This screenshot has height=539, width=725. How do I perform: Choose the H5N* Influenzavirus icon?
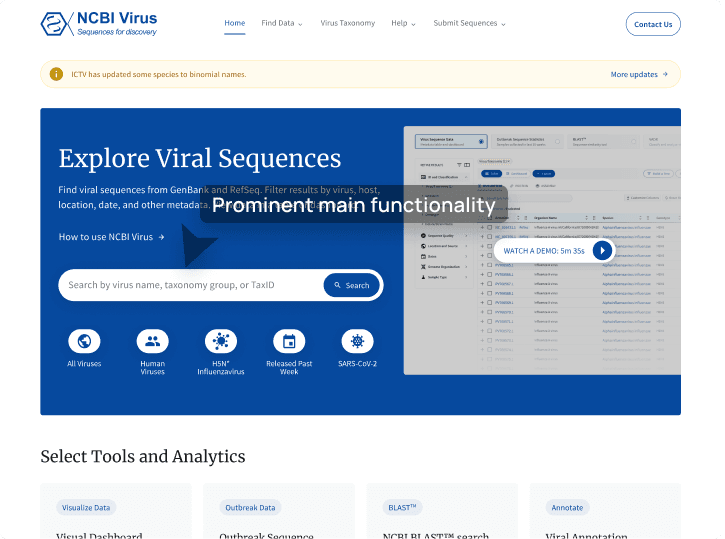(x=221, y=341)
